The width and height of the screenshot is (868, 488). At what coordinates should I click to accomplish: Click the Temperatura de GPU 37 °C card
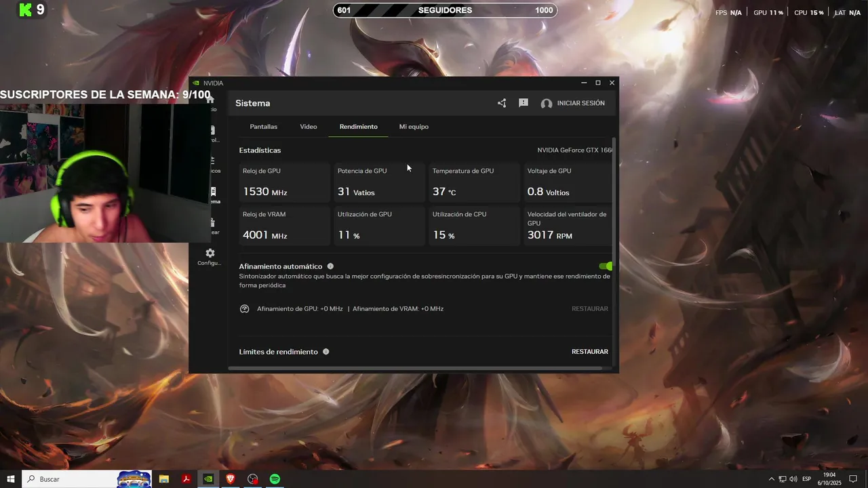click(x=473, y=183)
